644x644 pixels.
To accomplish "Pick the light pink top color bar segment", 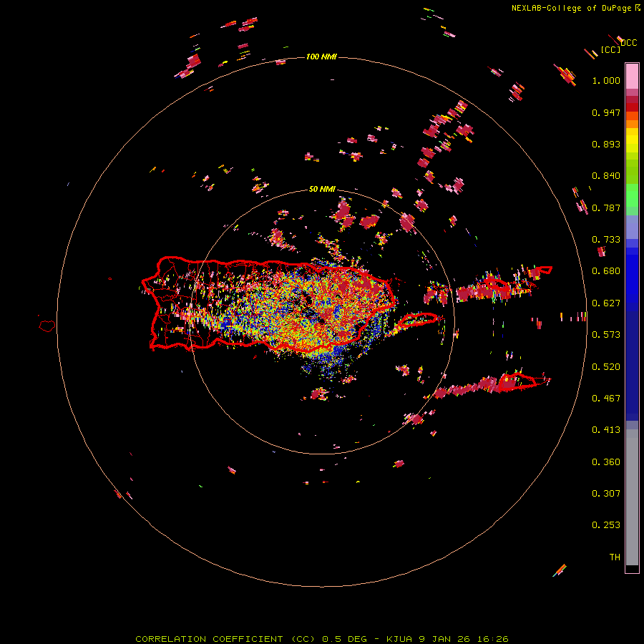I will [632, 76].
